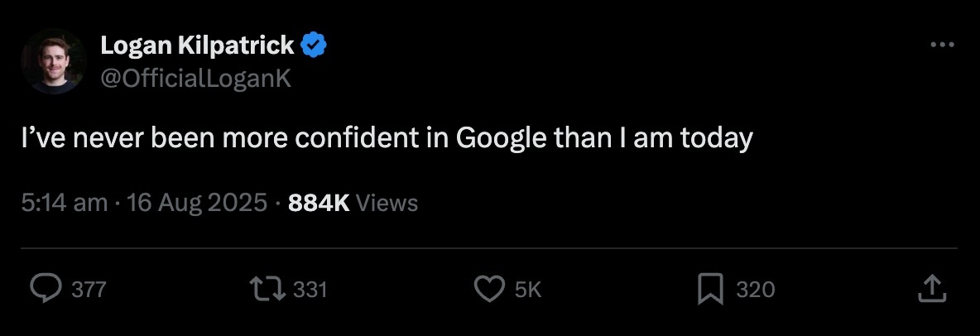This screenshot has width=980, height=336.
Task: Like the tweet with the heart icon
Action: (489, 289)
